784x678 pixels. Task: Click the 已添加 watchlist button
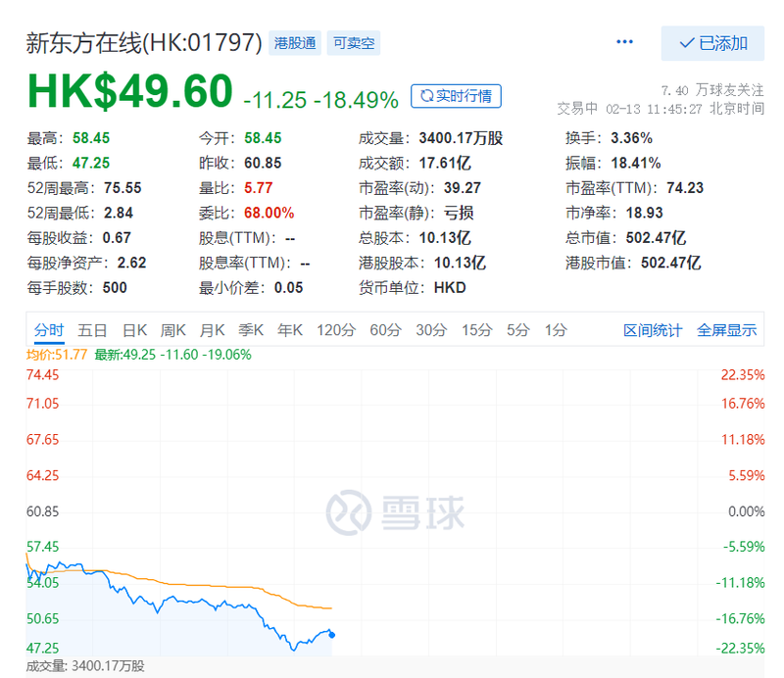(712, 43)
